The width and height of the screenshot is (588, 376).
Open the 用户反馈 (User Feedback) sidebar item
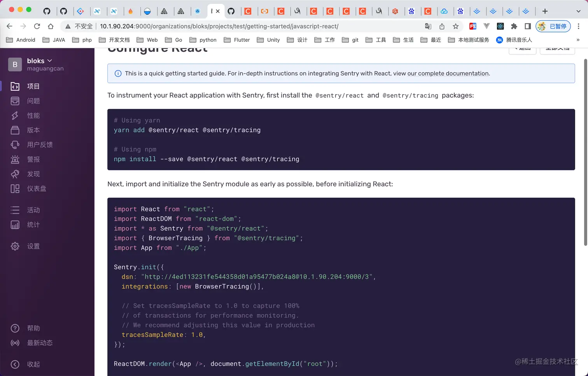coord(32,145)
